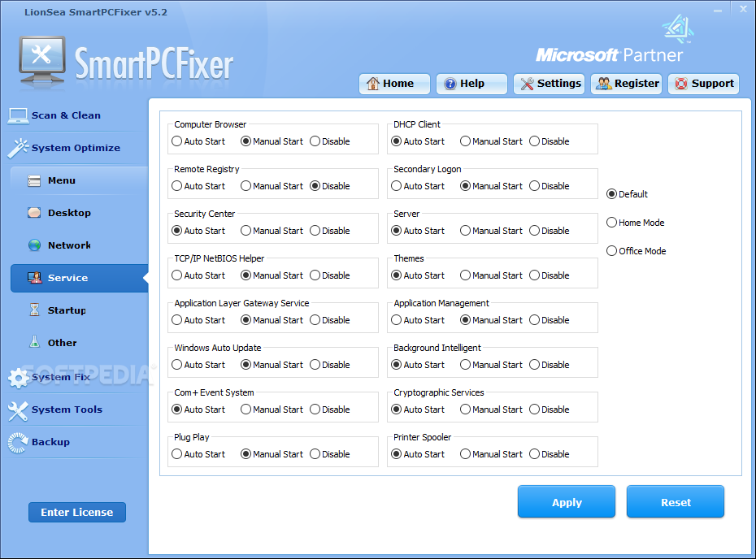
Task: Click the Reset button
Action: coord(676,501)
